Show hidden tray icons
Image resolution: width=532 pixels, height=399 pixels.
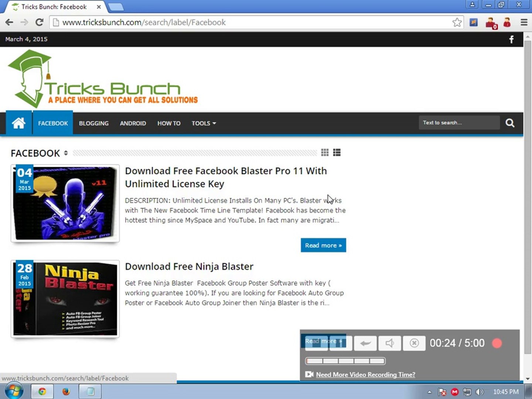point(429,392)
